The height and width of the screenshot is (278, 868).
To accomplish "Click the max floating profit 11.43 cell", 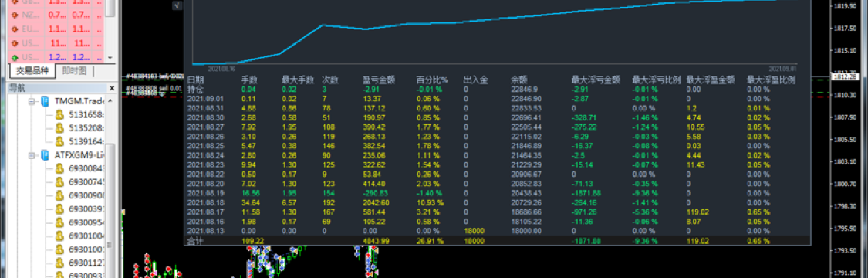I will [x=695, y=164].
